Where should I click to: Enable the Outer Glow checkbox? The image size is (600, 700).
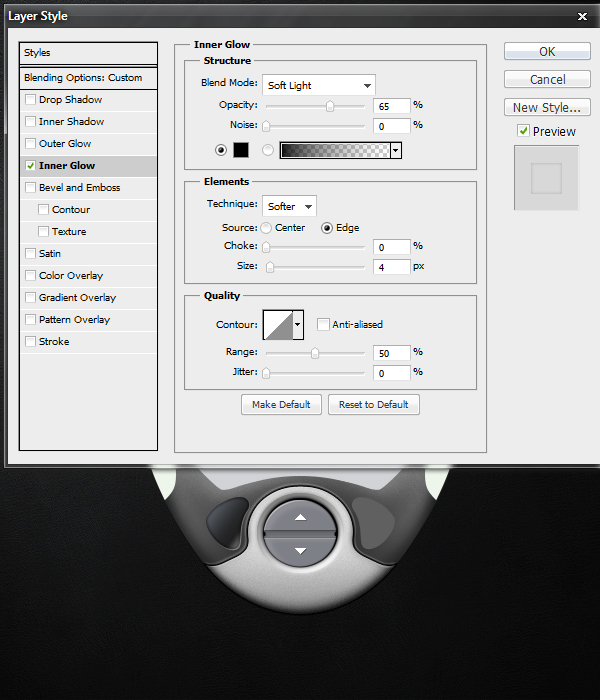point(30,143)
